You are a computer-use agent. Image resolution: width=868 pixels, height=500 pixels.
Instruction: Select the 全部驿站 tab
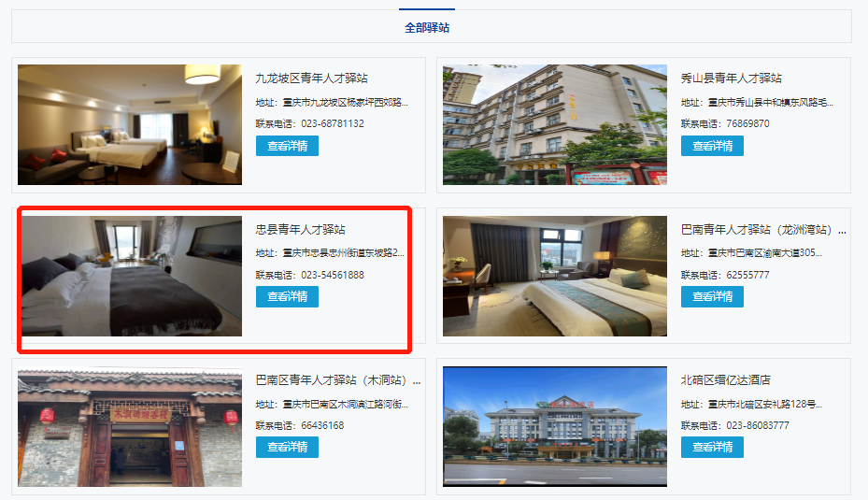pos(427,28)
